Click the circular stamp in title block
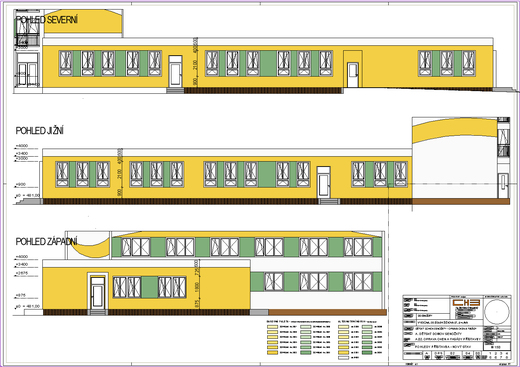This screenshot has height=367, width=520. pyautogui.click(x=497, y=312)
